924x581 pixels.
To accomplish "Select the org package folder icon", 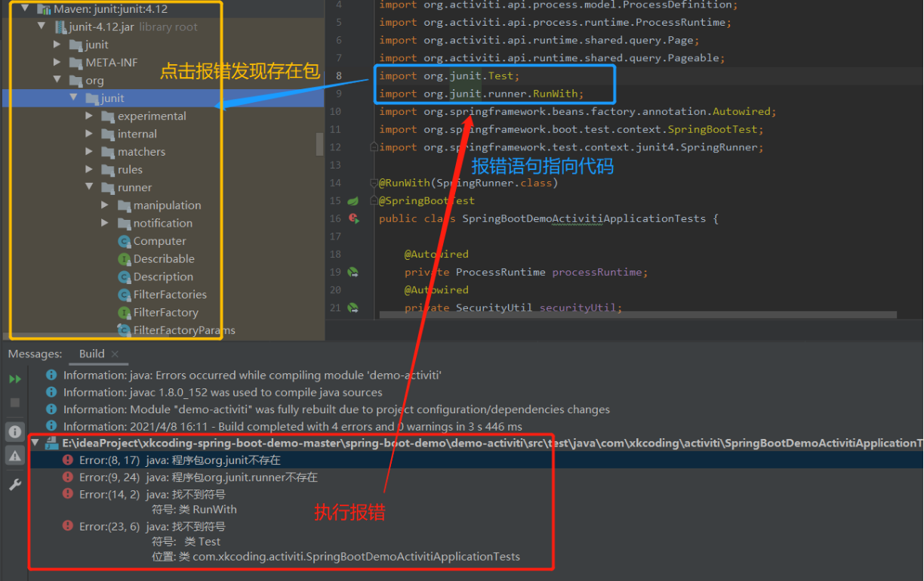I will pos(76,81).
